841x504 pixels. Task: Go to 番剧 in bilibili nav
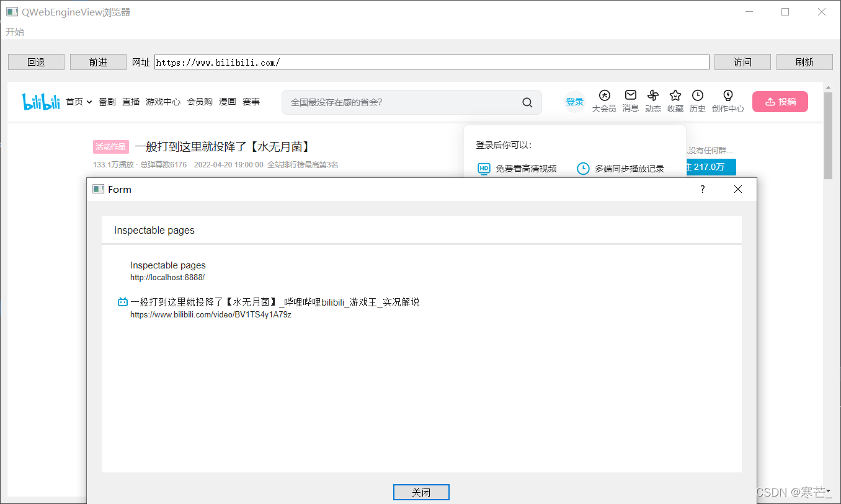pyautogui.click(x=107, y=102)
